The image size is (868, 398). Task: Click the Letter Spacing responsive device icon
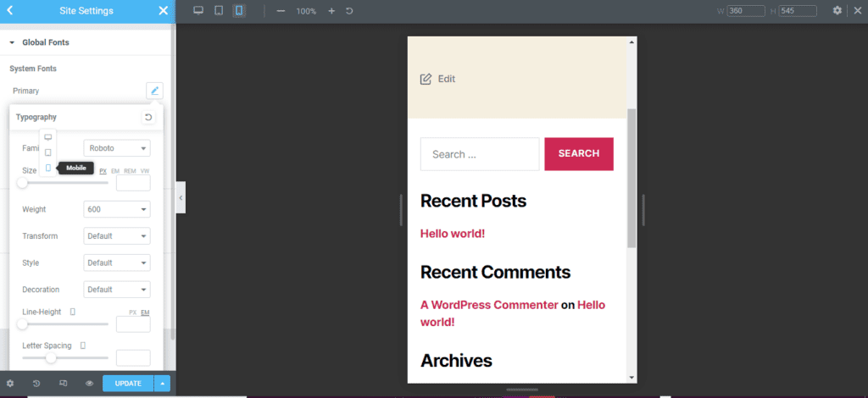pyautogui.click(x=83, y=345)
